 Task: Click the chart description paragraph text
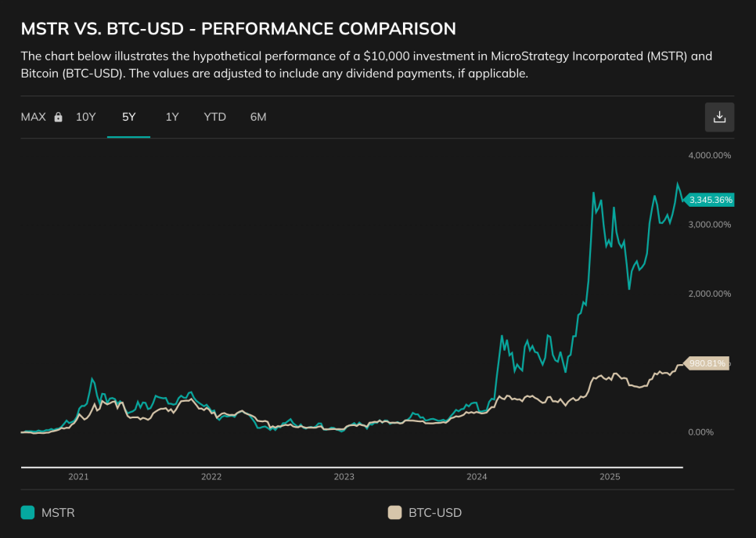tap(366, 65)
